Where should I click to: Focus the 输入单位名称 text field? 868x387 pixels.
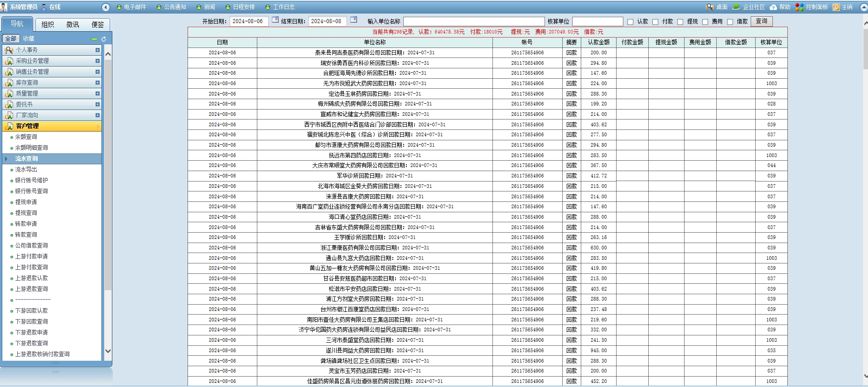click(474, 22)
